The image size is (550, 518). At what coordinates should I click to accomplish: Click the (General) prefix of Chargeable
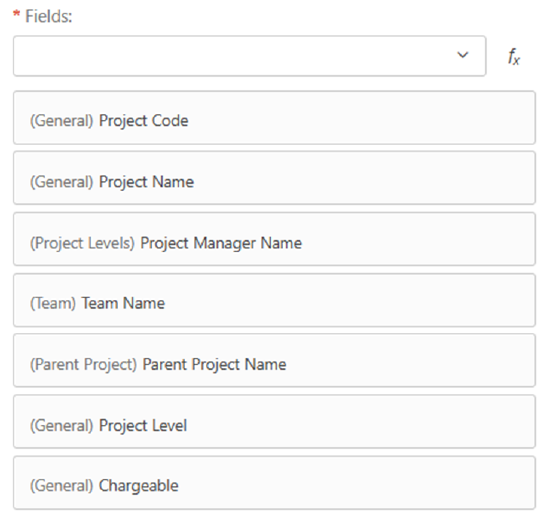click(61, 486)
